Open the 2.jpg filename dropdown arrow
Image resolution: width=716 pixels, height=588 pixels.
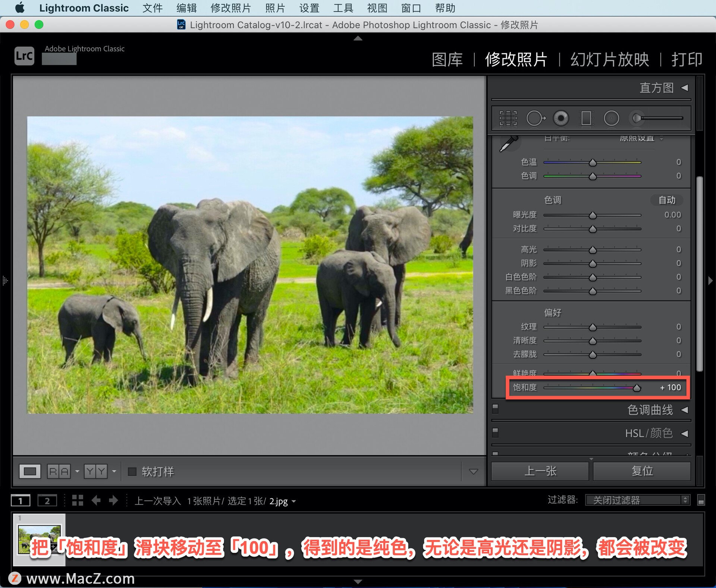[x=294, y=501]
